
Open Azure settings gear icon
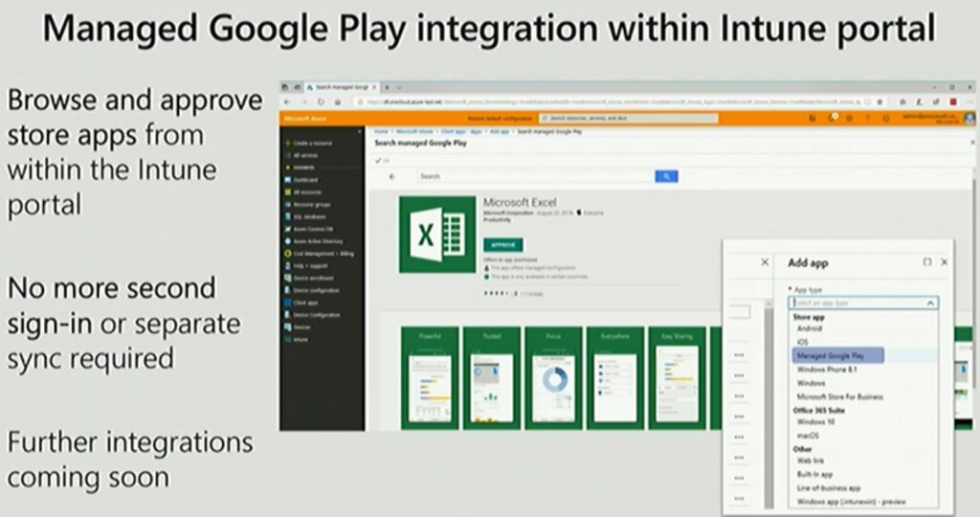click(x=850, y=118)
